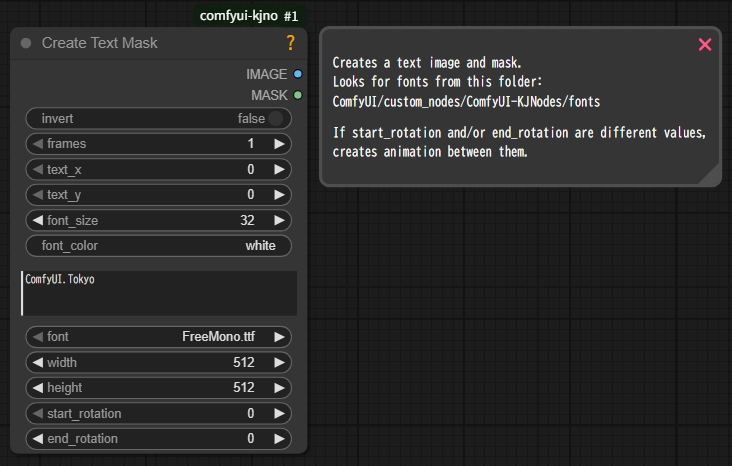Decrease text_y value with left arrow
732x466 pixels.
37,195
